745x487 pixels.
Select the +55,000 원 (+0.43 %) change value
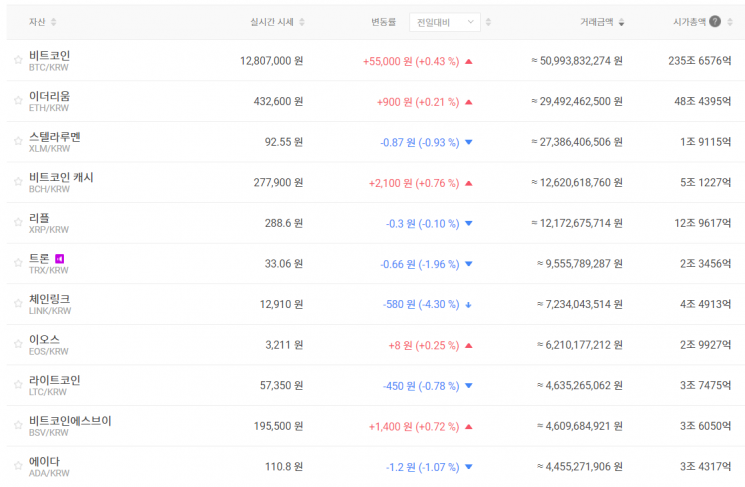411,61
